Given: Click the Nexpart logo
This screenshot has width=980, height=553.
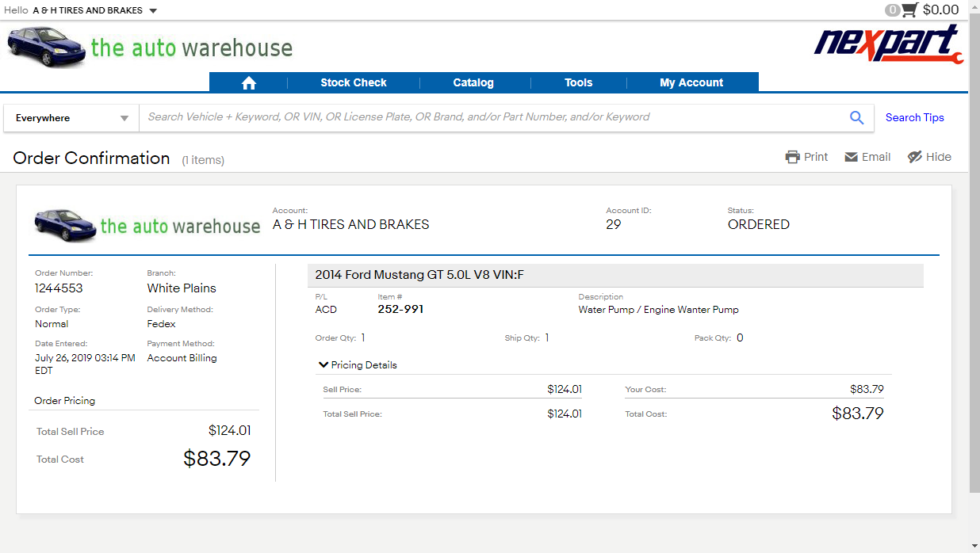Looking at the screenshot, I should [889, 44].
